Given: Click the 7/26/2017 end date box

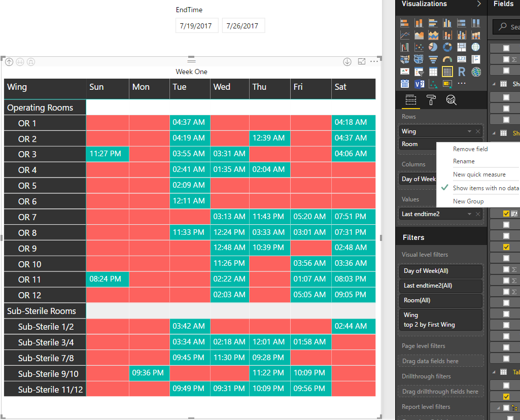Looking at the screenshot, I should 243,25.
